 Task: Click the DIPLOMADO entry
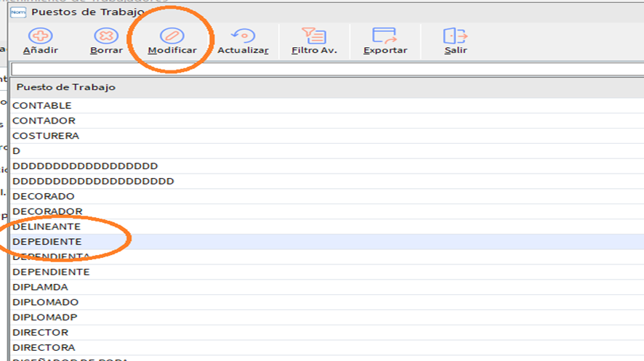point(45,302)
